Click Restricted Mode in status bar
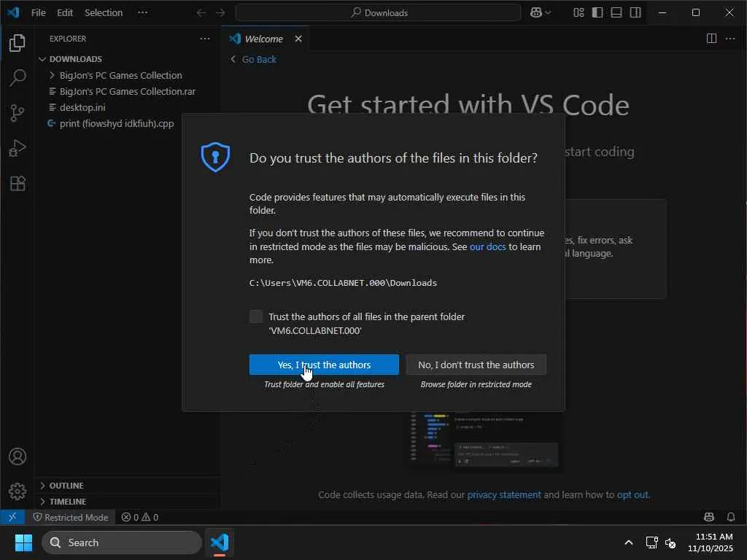 [71, 517]
